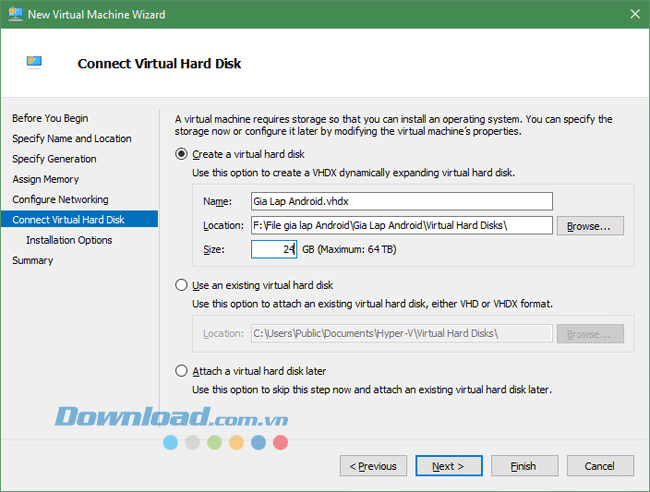
Task: Browse for the new disk location
Action: click(590, 226)
